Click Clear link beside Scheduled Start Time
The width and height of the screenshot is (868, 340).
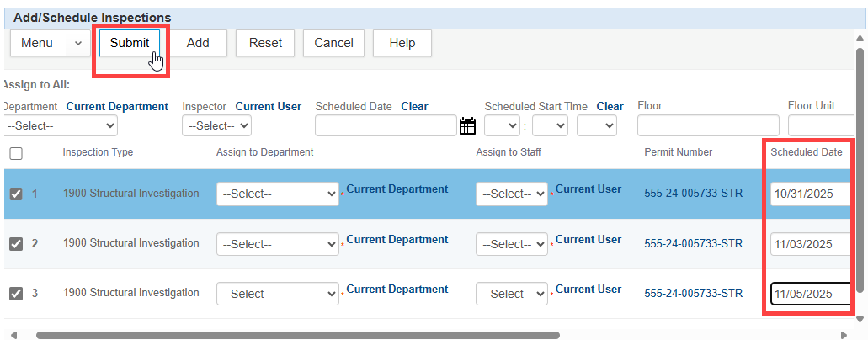click(x=610, y=107)
